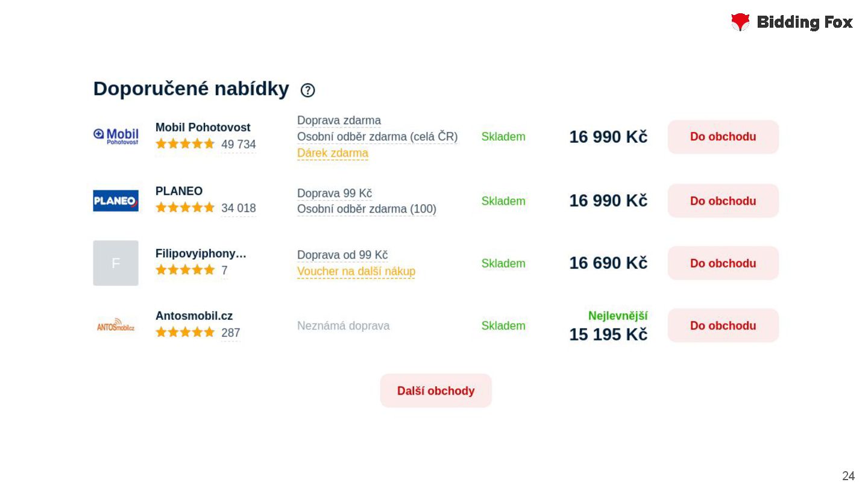This screenshot has width=868, height=488.
Task: Open the Antosmobil.cz shop name link
Action: pyautogui.click(x=194, y=316)
